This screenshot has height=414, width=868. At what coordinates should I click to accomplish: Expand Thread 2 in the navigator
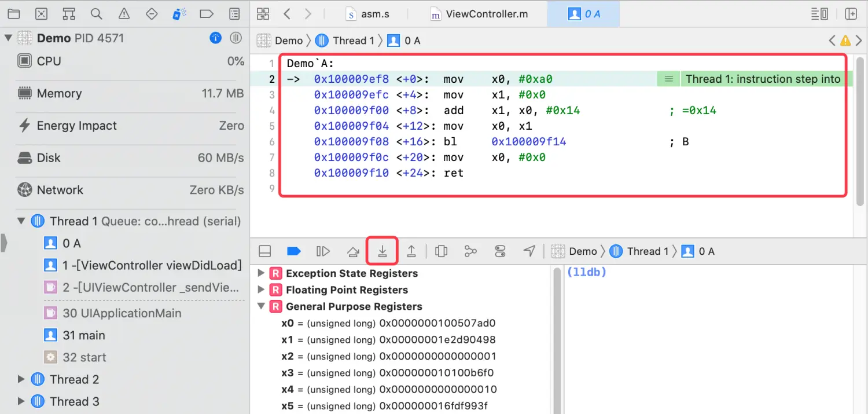[x=21, y=379]
